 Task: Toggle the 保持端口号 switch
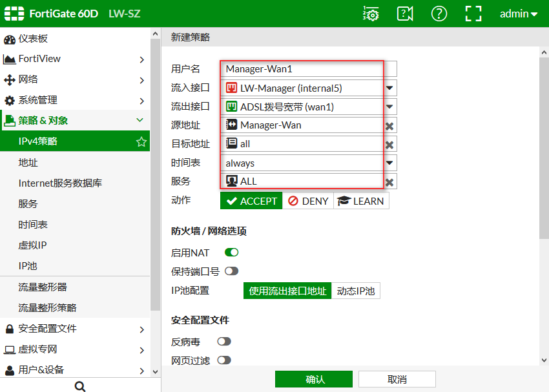pyautogui.click(x=231, y=271)
